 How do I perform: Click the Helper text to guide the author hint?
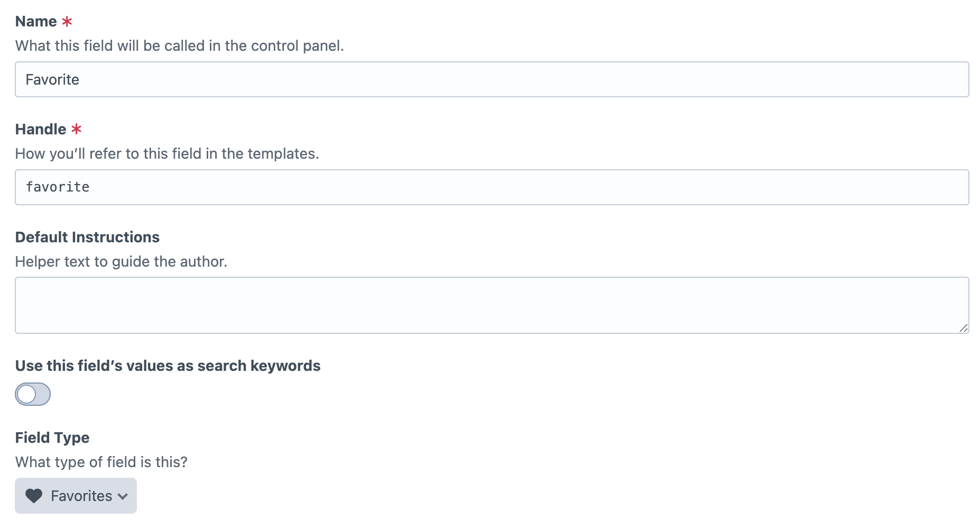tap(121, 261)
